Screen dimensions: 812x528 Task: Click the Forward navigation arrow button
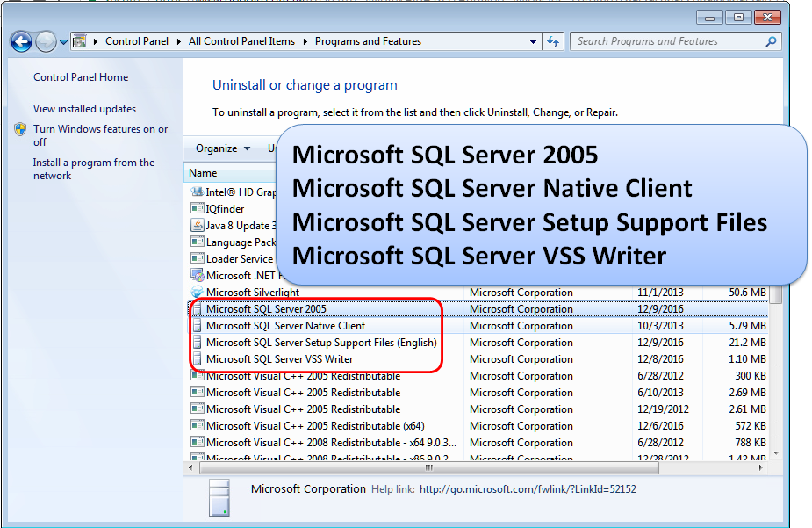click(46, 41)
